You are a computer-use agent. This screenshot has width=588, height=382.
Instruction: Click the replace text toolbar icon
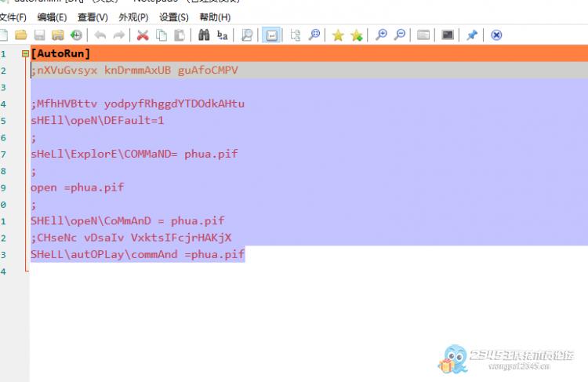pyautogui.click(x=223, y=35)
